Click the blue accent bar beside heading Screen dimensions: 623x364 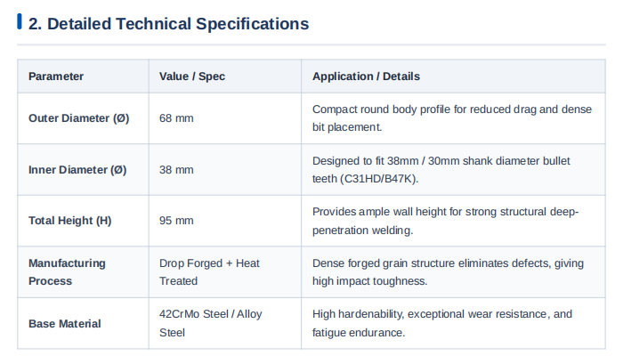[19, 21]
